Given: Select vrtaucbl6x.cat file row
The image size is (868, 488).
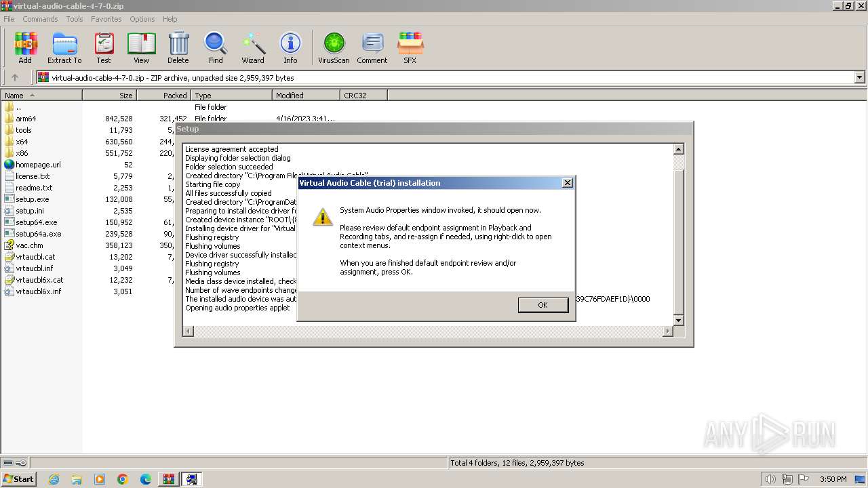Looking at the screenshot, I should [x=39, y=280].
